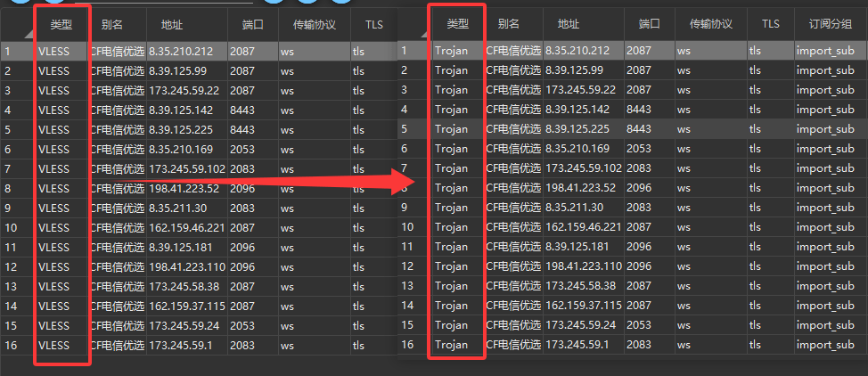Select Trojan row with address 8.39.125.225
Screen dimensions: 868x376
click(x=582, y=129)
